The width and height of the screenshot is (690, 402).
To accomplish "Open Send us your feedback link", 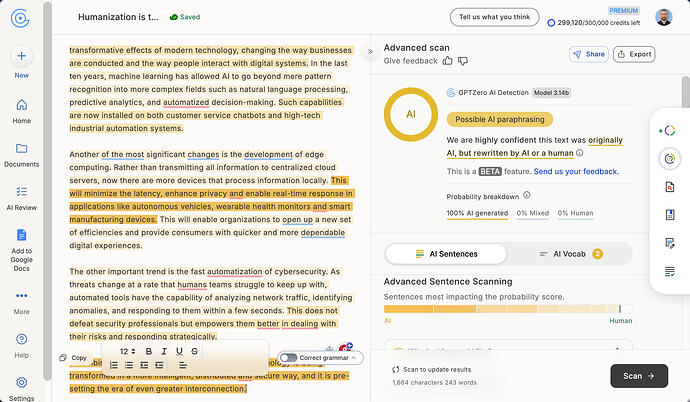I will click(x=576, y=172).
